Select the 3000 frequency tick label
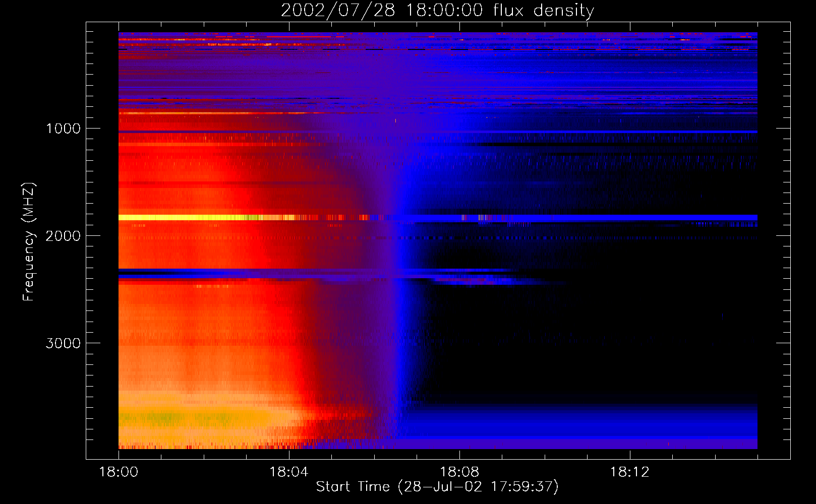 [x=63, y=343]
